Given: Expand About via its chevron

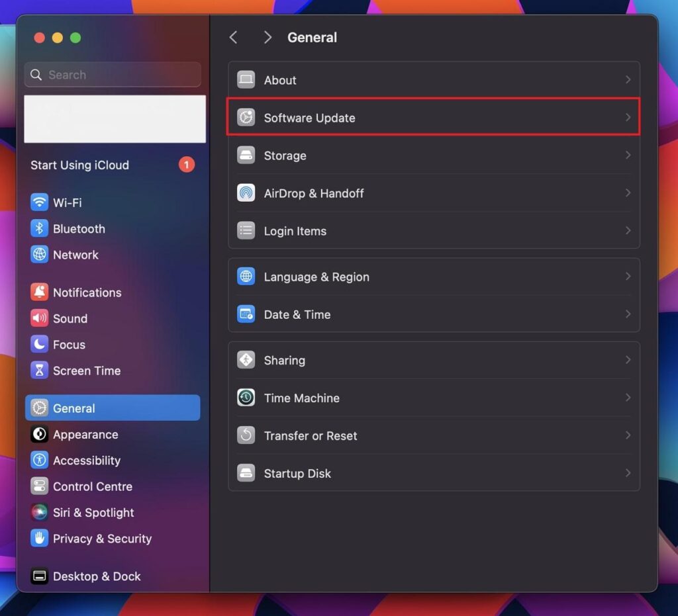Looking at the screenshot, I should tap(628, 79).
